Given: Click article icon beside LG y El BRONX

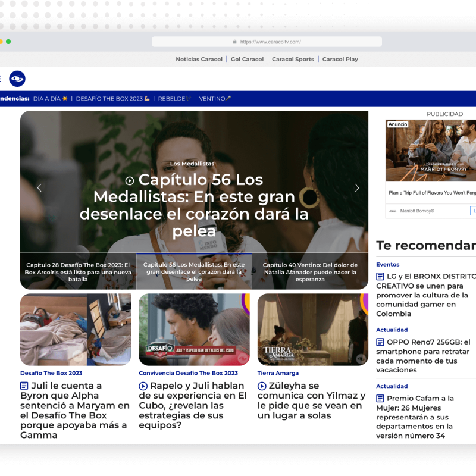Looking at the screenshot, I should click(380, 277).
